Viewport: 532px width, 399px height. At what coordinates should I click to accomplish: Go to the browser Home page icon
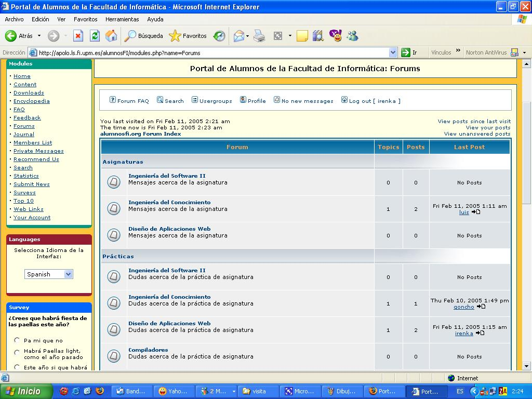click(111, 36)
